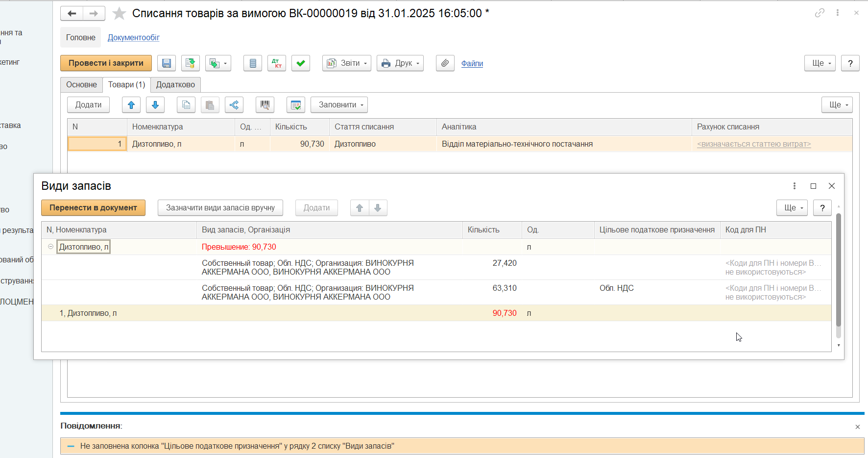This screenshot has height=458, width=868.
Task: Expand the Заповнити dropdown
Action: (339, 105)
